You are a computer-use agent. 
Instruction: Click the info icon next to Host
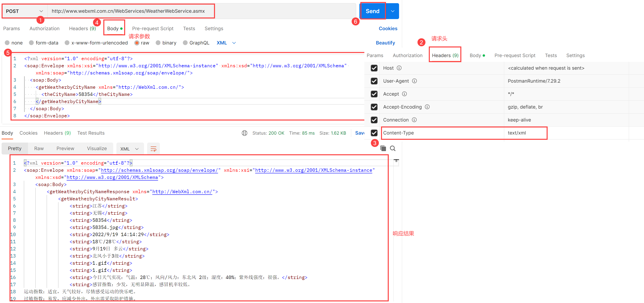(x=399, y=68)
